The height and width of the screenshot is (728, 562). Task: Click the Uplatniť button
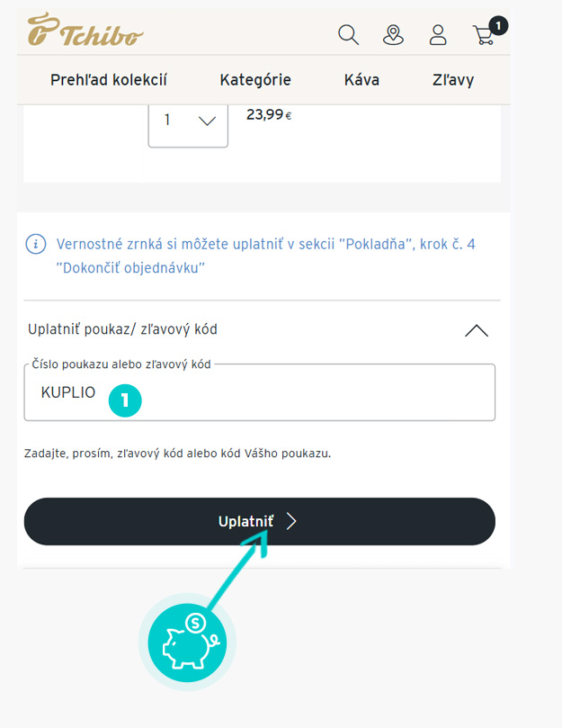tap(260, 521)
